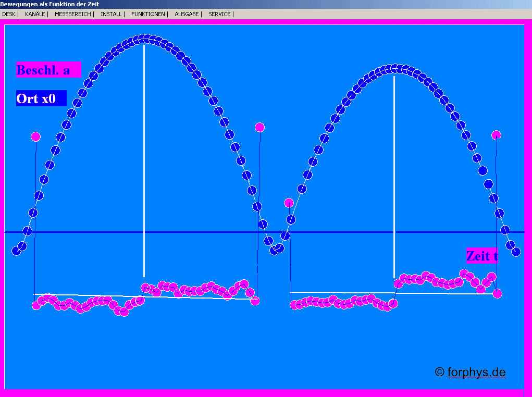Open the DESK menu
The height and width of the screenshot is (397, 532).
(x=8, y=14)
